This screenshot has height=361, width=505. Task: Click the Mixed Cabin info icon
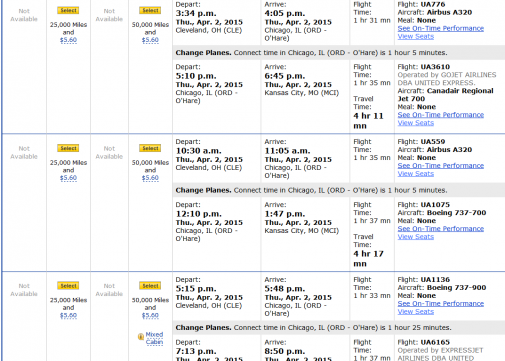tap(141, 337)
